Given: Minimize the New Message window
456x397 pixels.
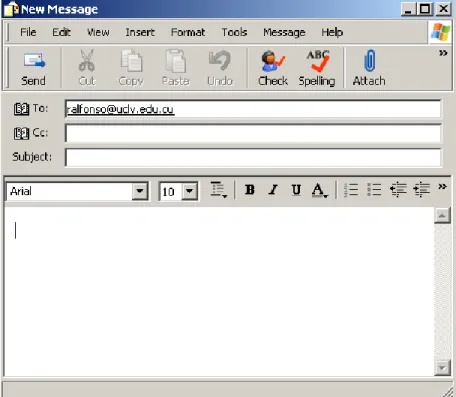Looking at the screenshot, I should [x=409, y=9].
